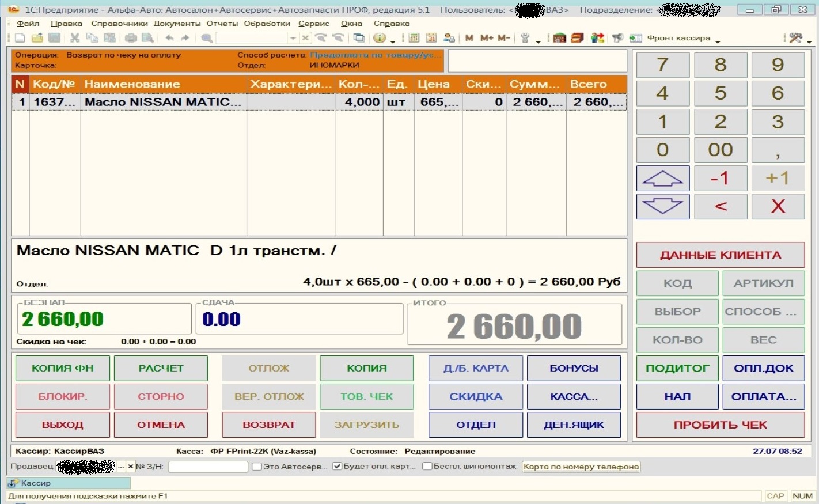The height and width of the screenshot is (504, 819).
Task: Open the Файл menu
Action: [28, 24]
